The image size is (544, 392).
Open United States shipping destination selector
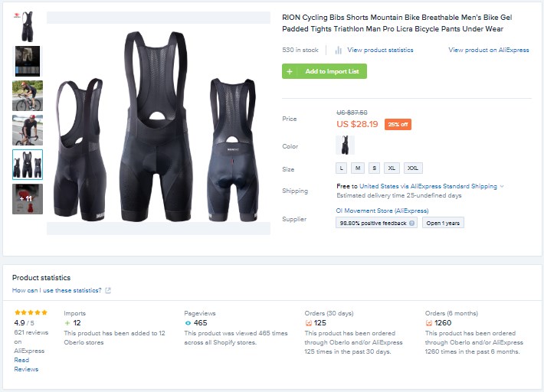[379, 186]
